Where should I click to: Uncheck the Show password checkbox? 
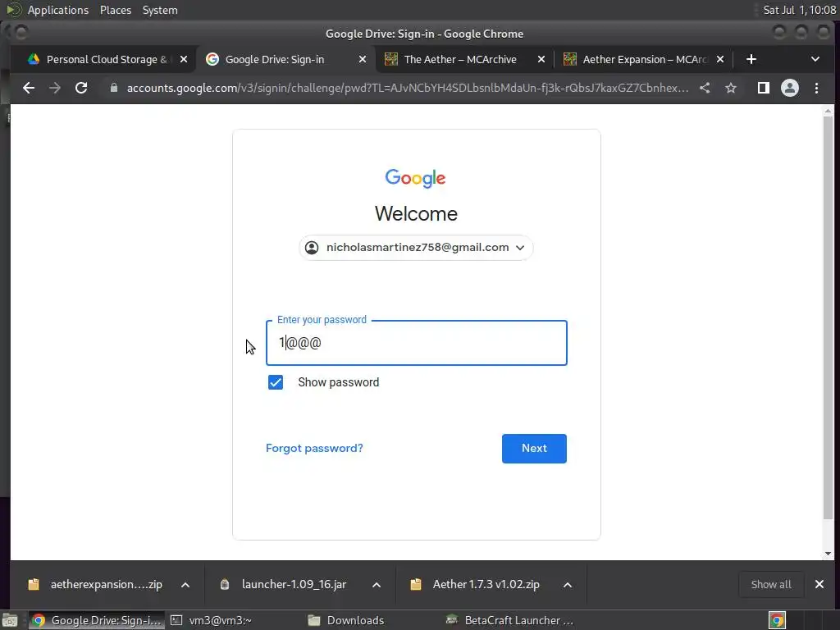[x=276, y=382]
